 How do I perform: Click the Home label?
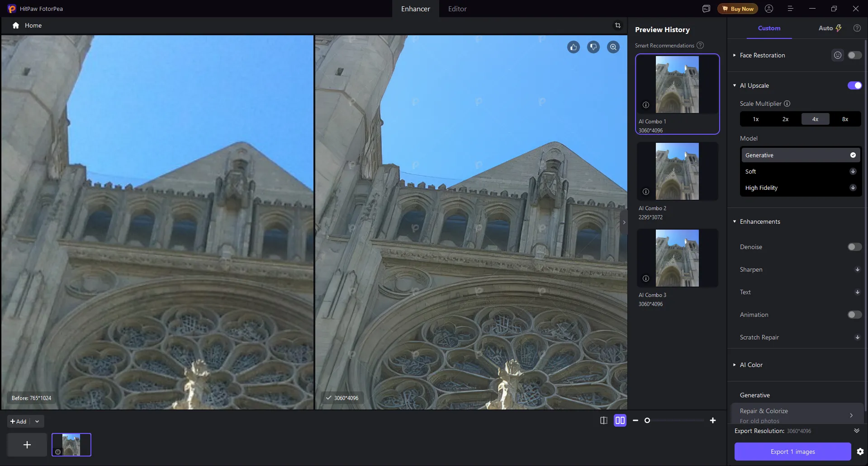[33, 25]
